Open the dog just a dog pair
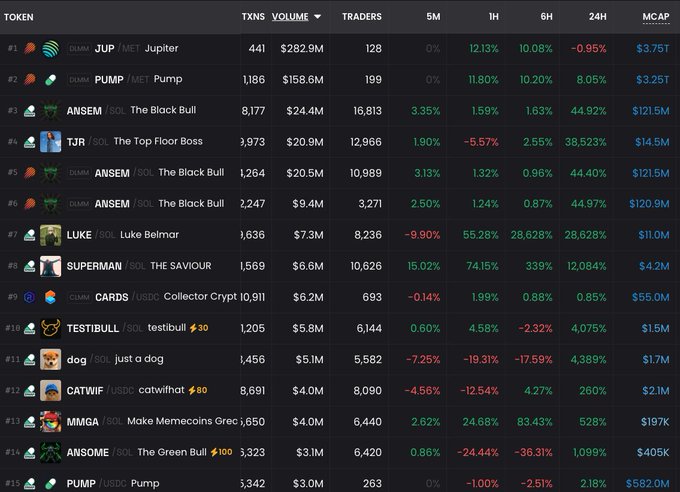 139,359
